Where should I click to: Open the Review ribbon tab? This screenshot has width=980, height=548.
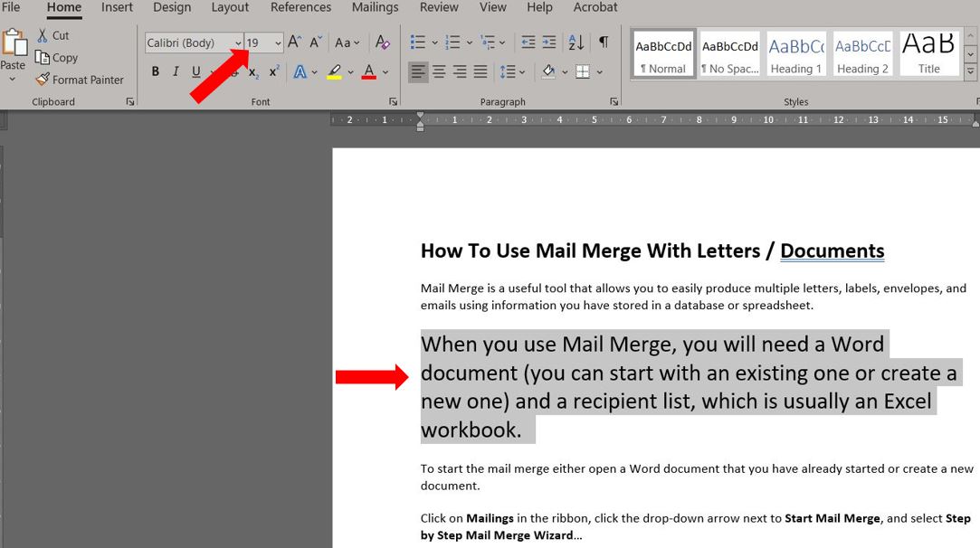(x=439, y=7)
